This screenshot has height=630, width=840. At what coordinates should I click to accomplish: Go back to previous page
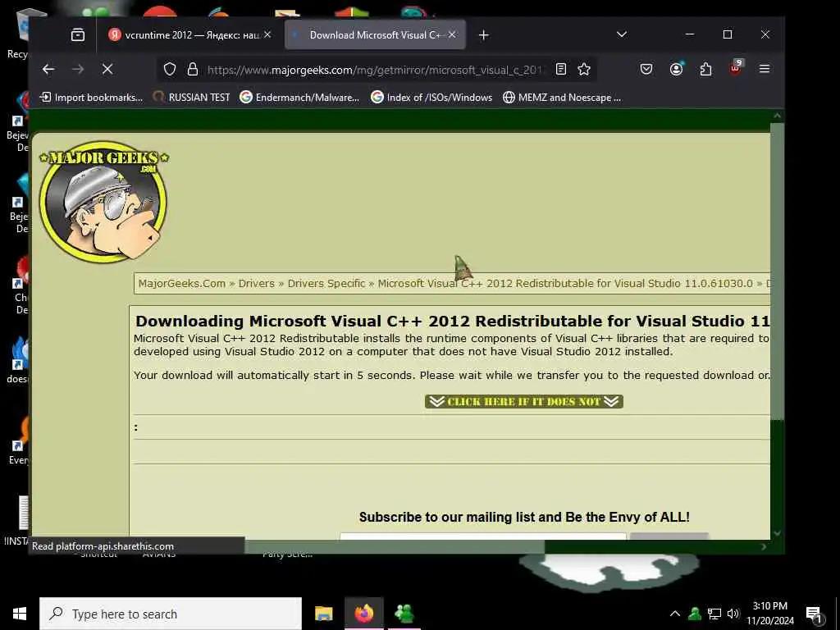48,69
